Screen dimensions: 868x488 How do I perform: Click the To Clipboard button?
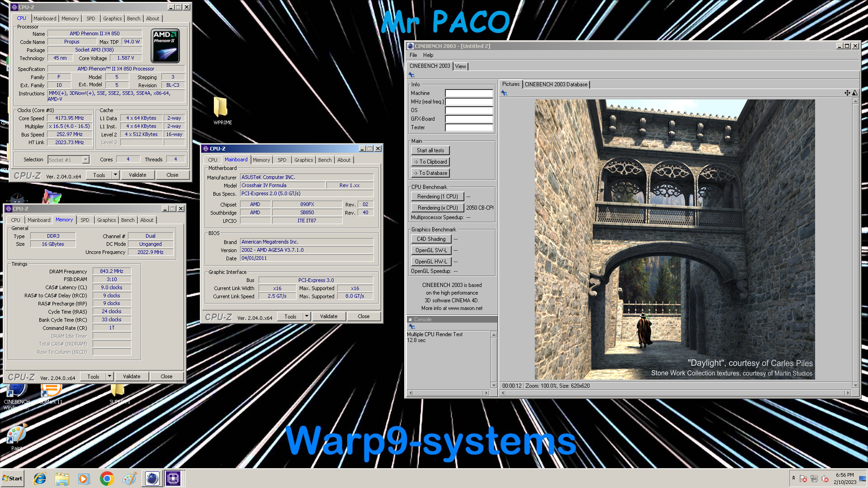tap(430, 162)
